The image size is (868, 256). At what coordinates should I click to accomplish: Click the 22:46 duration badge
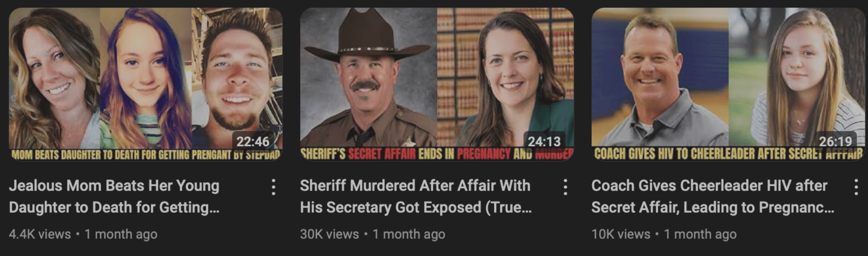coord(253,141)
